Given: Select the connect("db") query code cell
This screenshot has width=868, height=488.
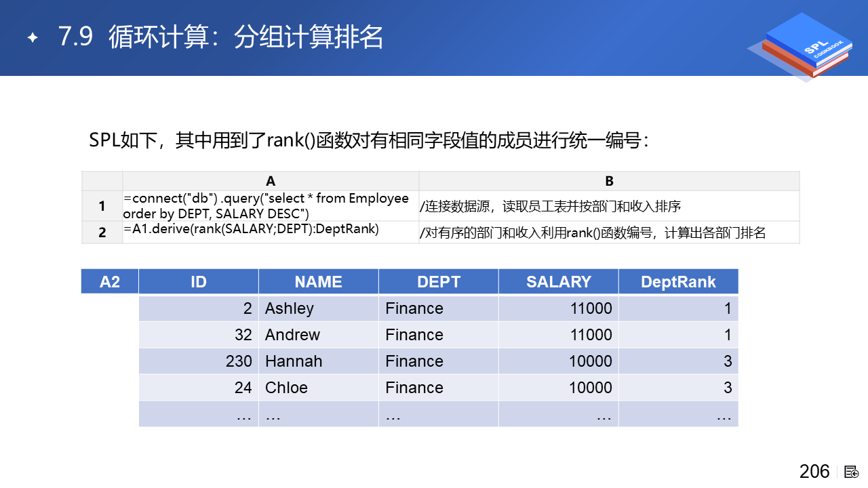Looking at the screenshot, I should [271, 206].
